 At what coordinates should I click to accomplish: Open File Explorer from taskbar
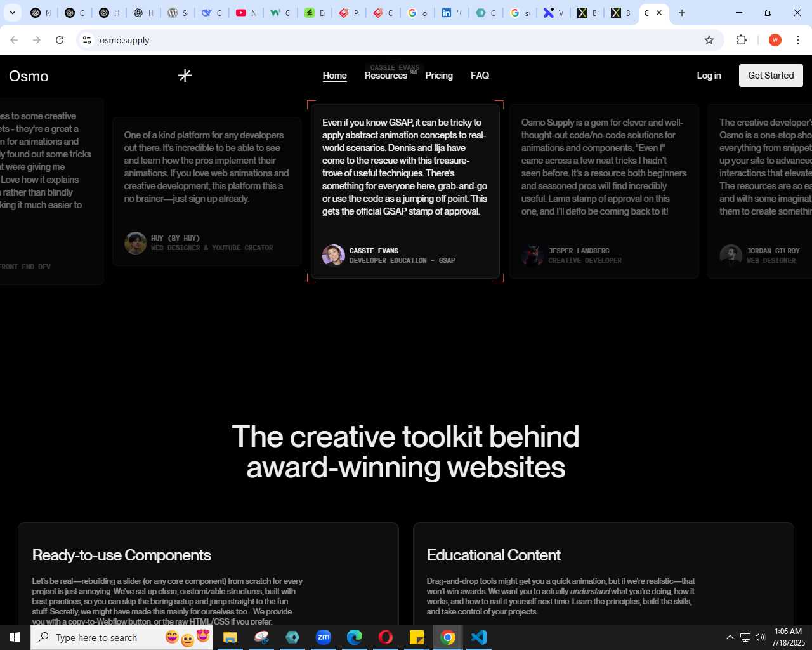[x=230, y=637]
